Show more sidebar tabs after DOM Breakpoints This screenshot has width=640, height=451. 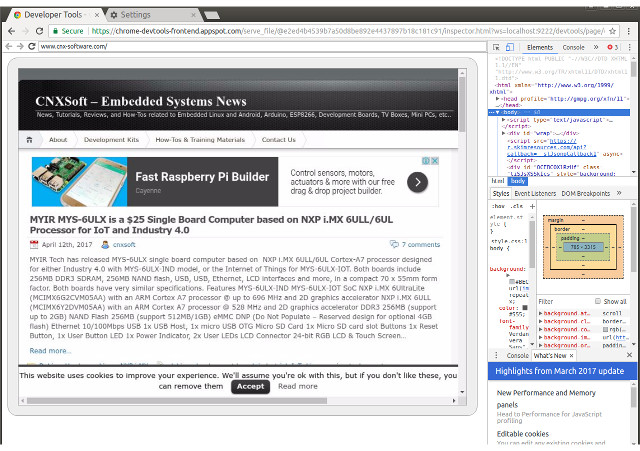619,193
